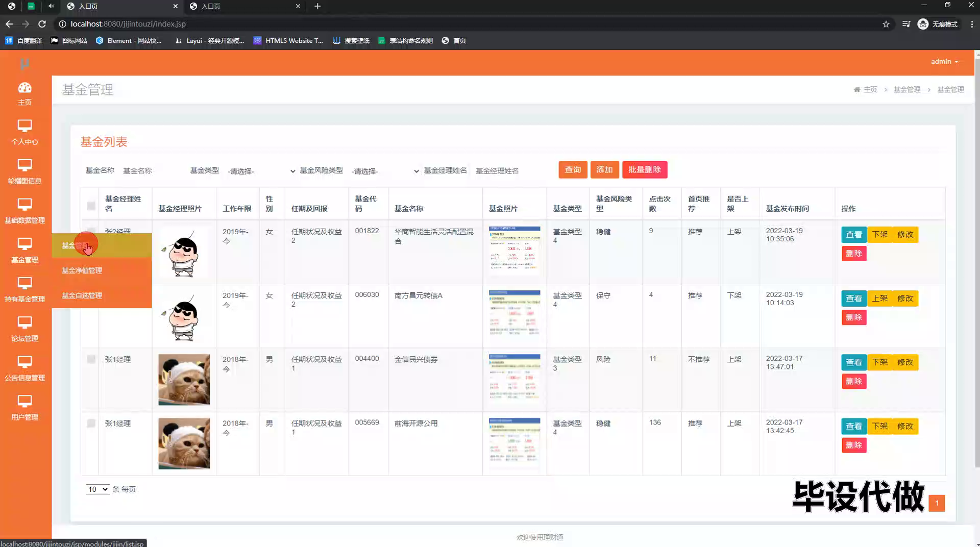Viewport: 980px width, 547px height.
Task: Open 基础数据管理 monitor icon in sidebar
Action: click(24, 204)
